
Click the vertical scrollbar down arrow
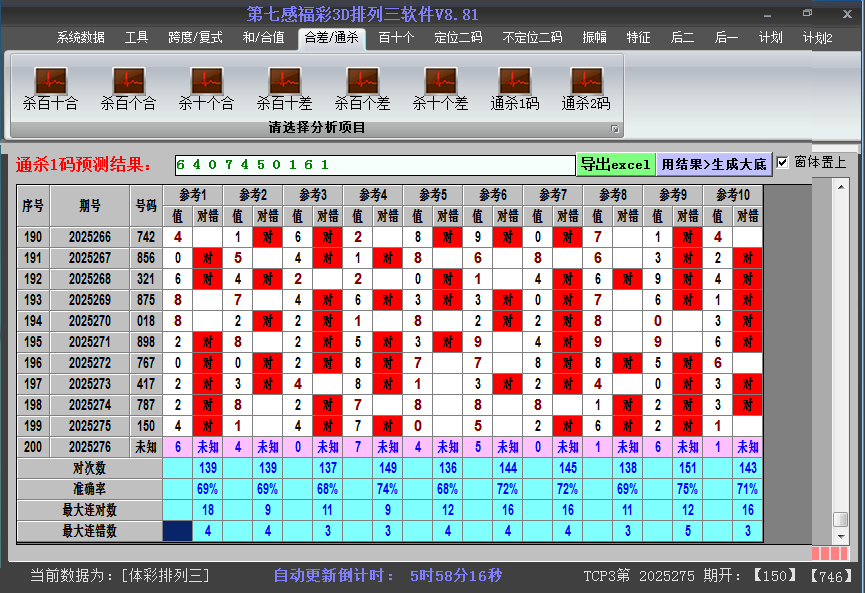(841, 535)
